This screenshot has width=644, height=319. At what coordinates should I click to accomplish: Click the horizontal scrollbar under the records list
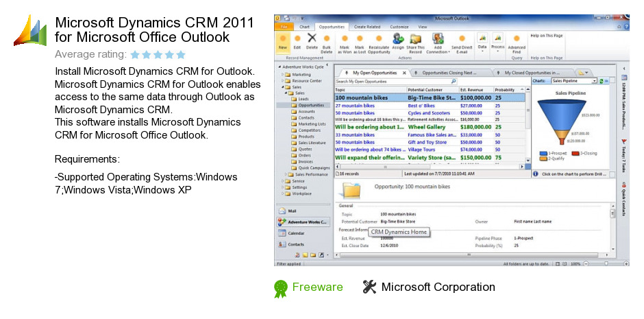(430, 167)
